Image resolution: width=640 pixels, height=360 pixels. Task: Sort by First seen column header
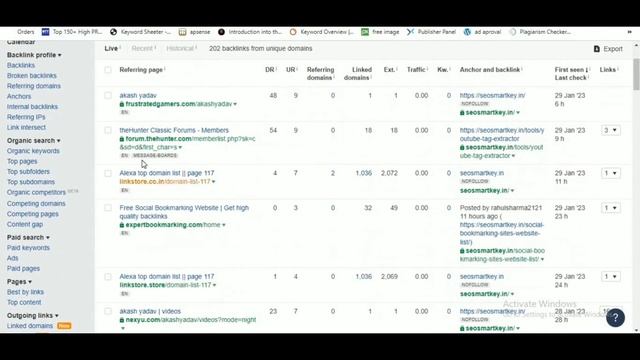pyautogui.click(x=571, y=70)
